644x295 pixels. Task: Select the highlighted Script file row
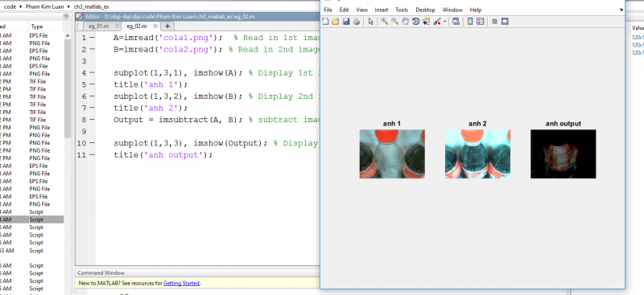pyautogui.click(x=31, y=219)
